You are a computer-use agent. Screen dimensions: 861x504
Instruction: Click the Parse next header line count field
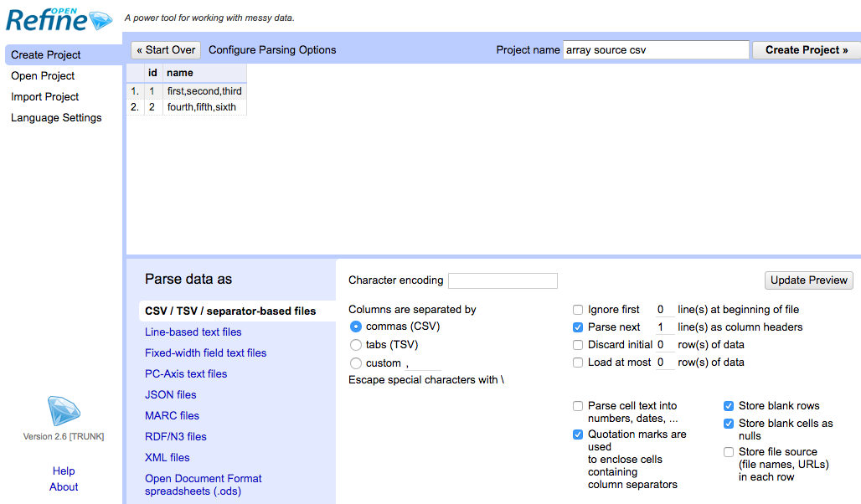click(x=665, y=327)
